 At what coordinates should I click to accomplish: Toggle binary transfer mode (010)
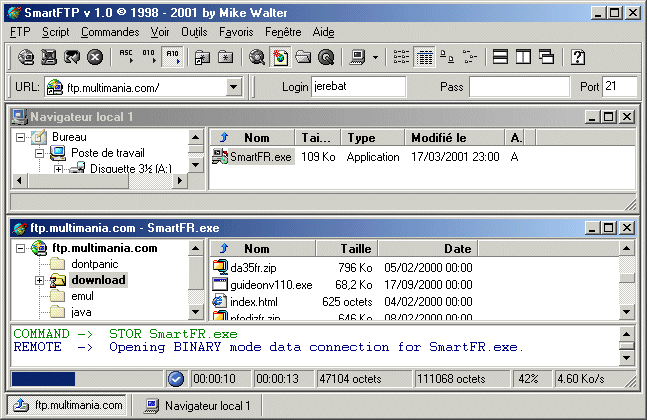point(149,57)
